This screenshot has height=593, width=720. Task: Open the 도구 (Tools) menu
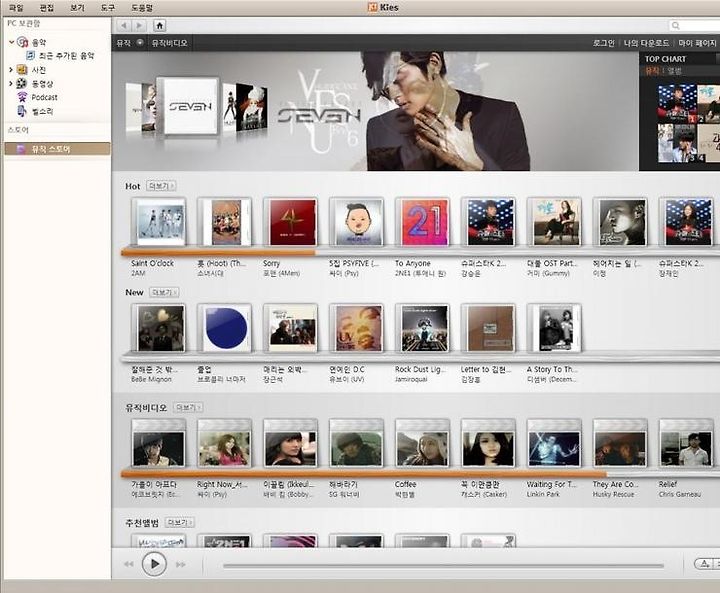(x=107, y=8)
